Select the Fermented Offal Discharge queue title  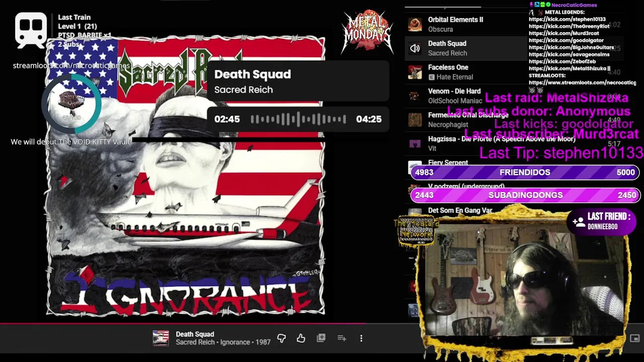pos(468,115)
